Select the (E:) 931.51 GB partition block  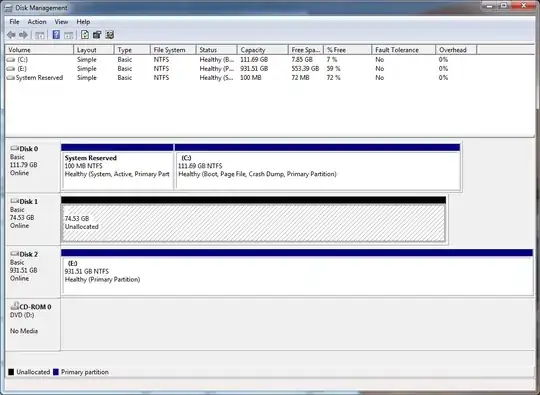click(x=297, y=272)
